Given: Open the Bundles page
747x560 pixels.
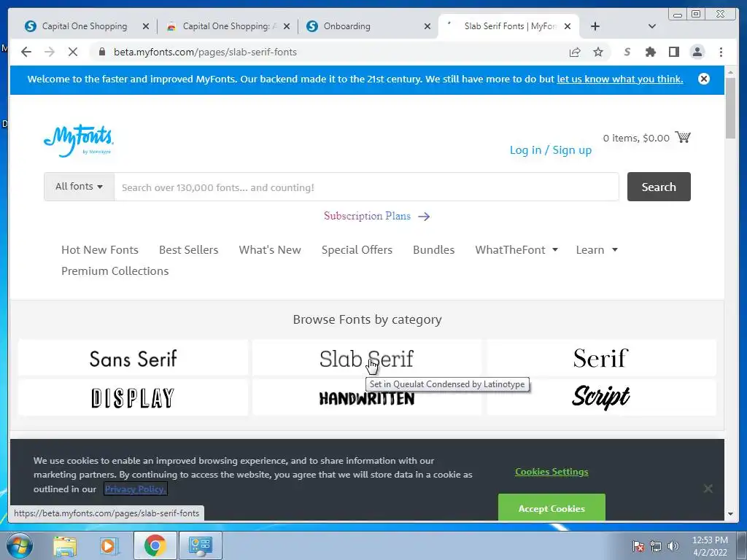Looking at the screenshot, I should click(433, 250).
